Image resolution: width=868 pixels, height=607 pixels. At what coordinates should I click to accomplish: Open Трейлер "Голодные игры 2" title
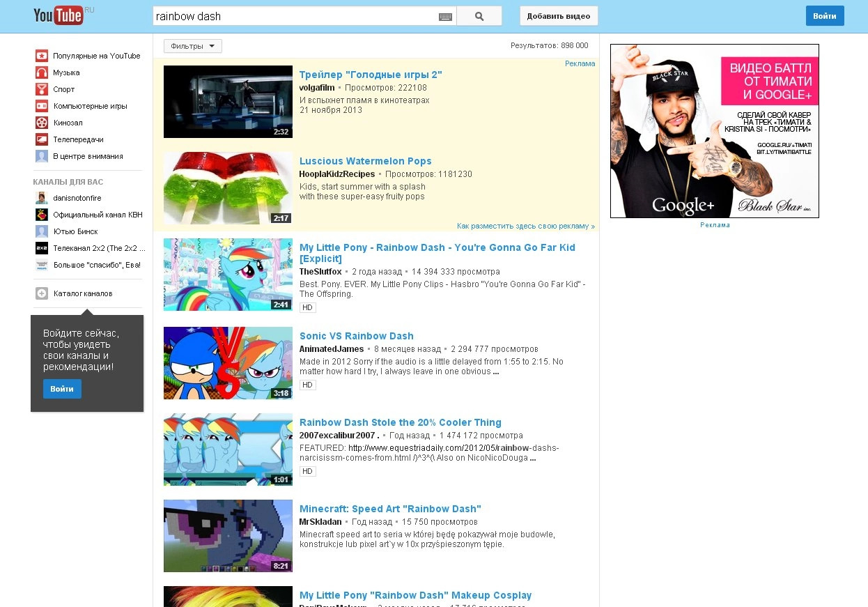pos(371,75)
